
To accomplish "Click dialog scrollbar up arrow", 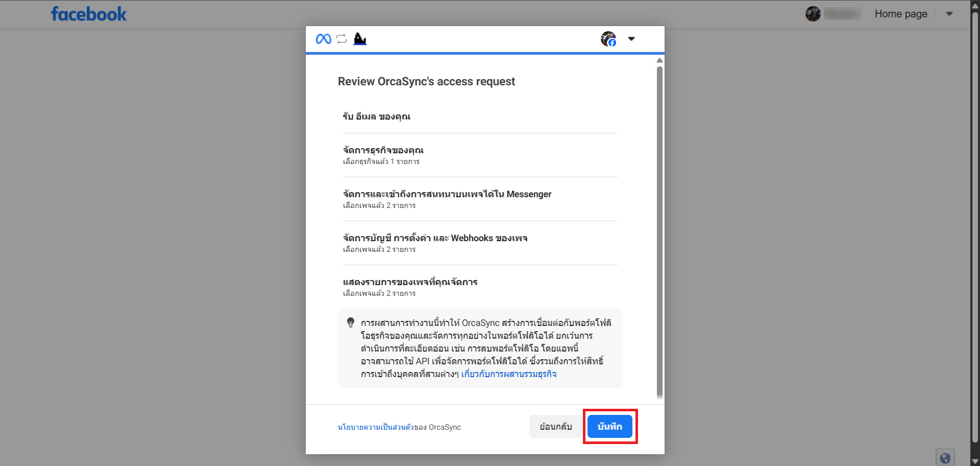I will coord(659,60).
